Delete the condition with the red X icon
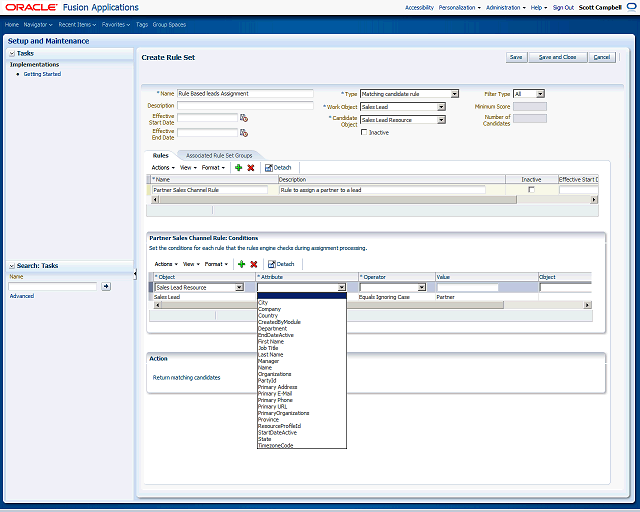This screenshot has height=512, width=640. tap(253, 264)
